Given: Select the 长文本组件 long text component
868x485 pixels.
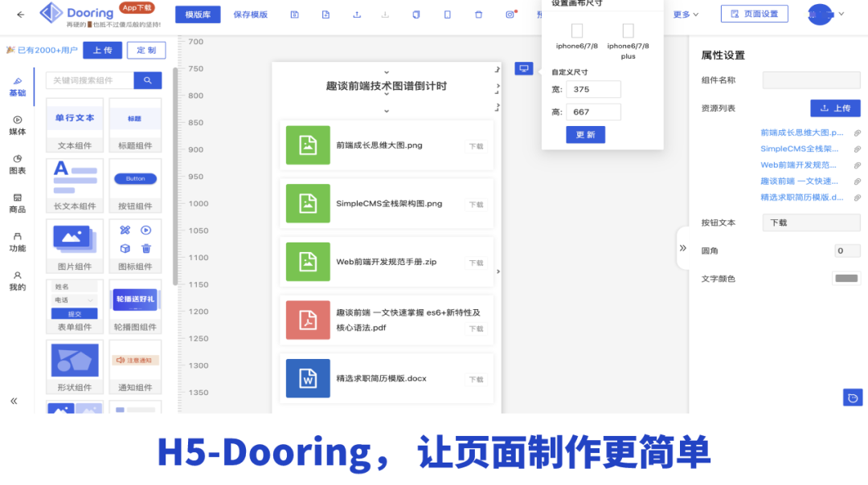Looking at the screenshot, I should pos(75,185).
